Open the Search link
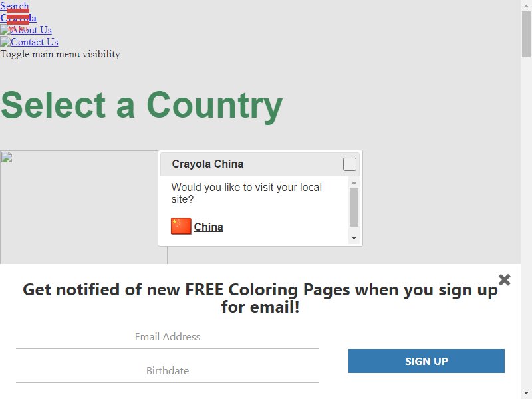This screenshot has height=399, width=532. [x=14, y=6]
